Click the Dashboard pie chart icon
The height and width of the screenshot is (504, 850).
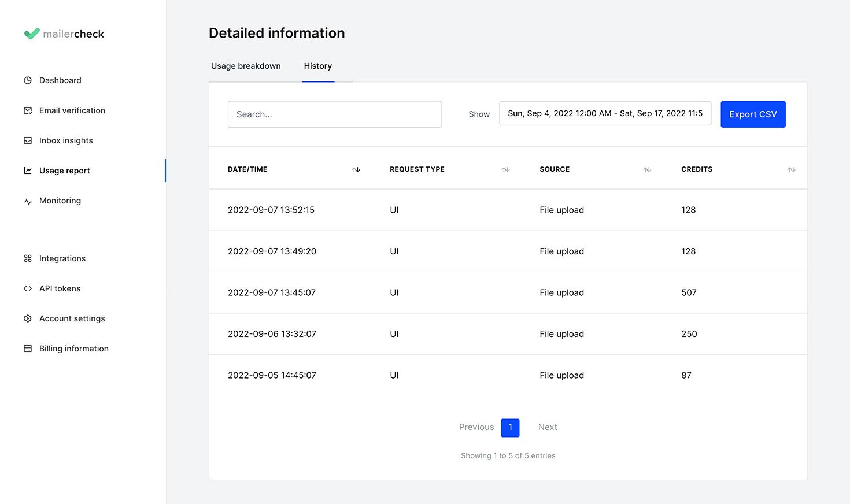[x=28, y=80]
